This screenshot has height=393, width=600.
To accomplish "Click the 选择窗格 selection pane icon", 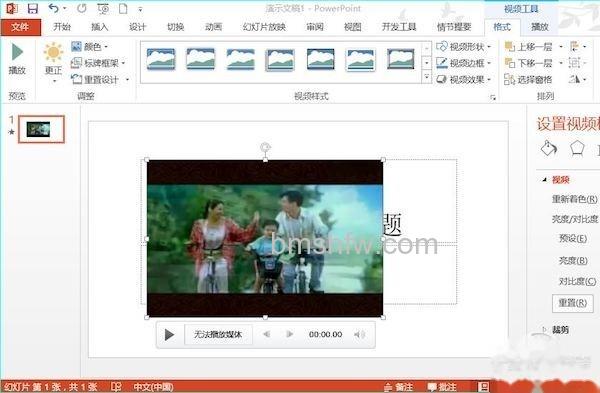I will 509,79.
